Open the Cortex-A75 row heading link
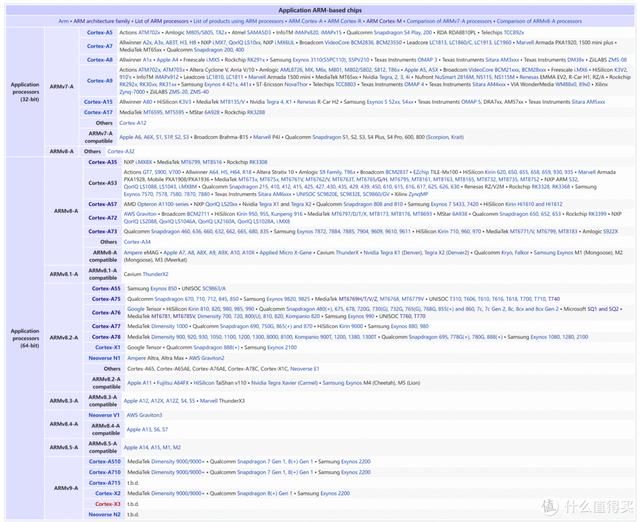Screen dimensions: 640x522 point(106,299)
